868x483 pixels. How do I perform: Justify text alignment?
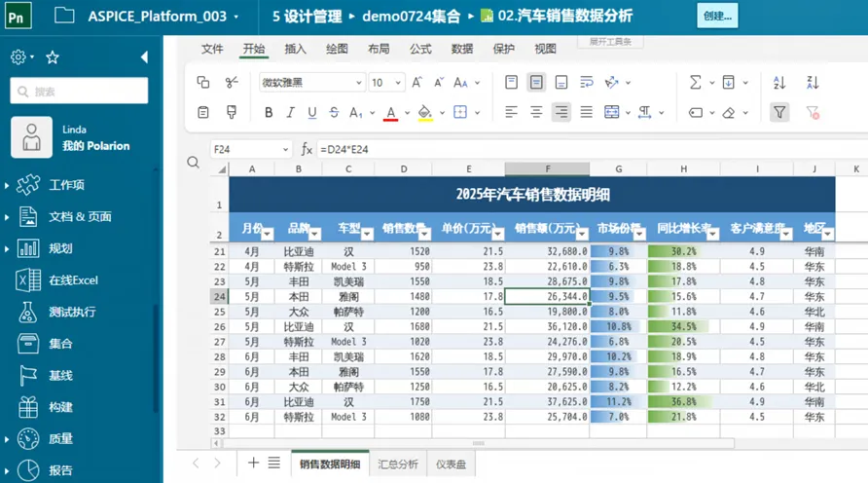[586, 112]
